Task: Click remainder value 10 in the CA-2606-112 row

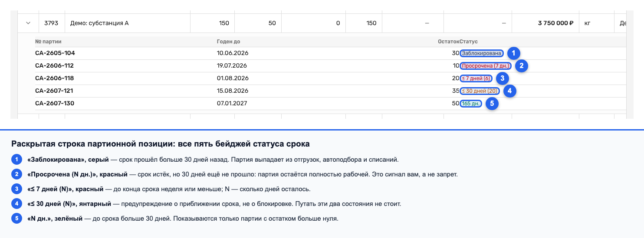Action: (x=456, y=66)
